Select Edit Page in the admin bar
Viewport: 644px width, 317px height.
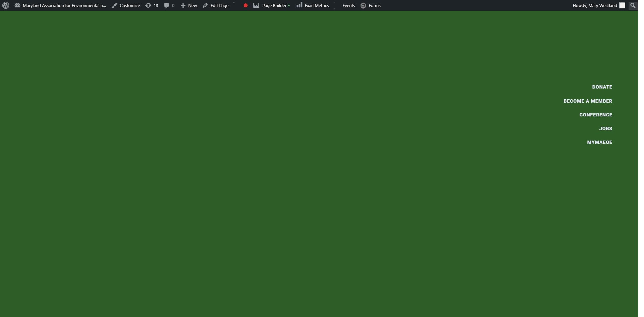(219, 5)
